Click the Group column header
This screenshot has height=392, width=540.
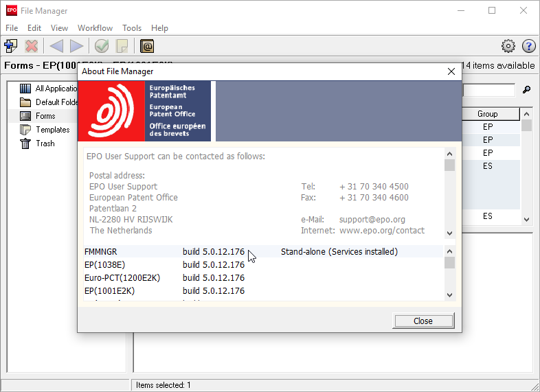488,114
